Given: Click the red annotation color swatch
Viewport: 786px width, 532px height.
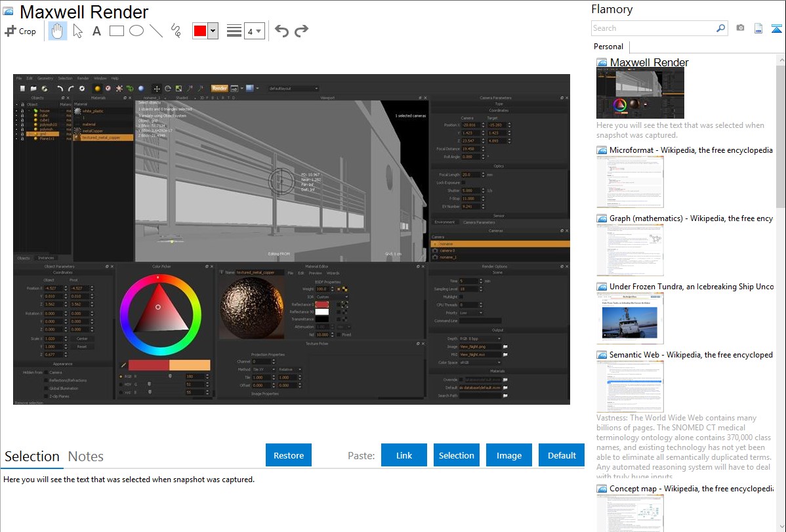Looking at the screenshot, I should [200, 31].
